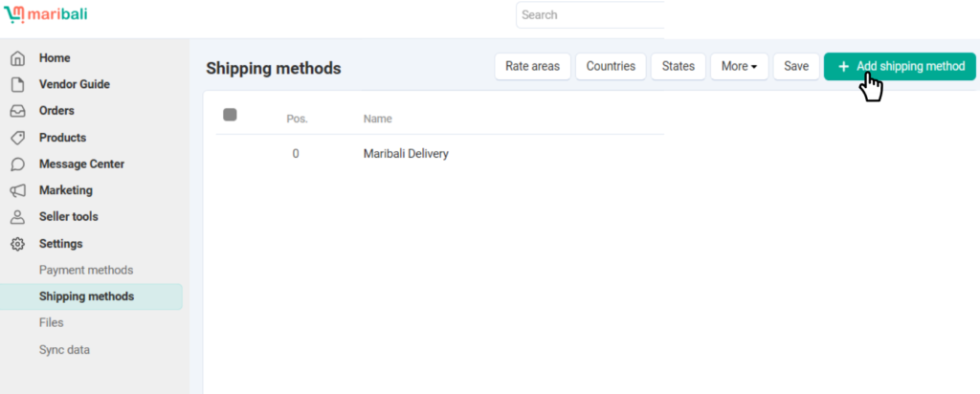980x394 pixels.
Task: Click the Orders inbox tray icon
Action: (17, 111)
